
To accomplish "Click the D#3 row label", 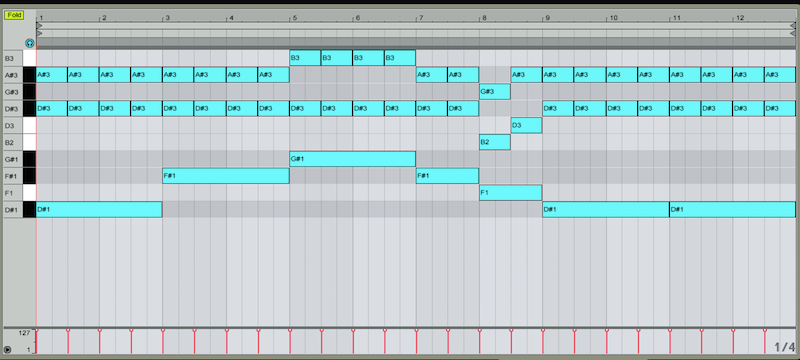I will coord(11,109).
